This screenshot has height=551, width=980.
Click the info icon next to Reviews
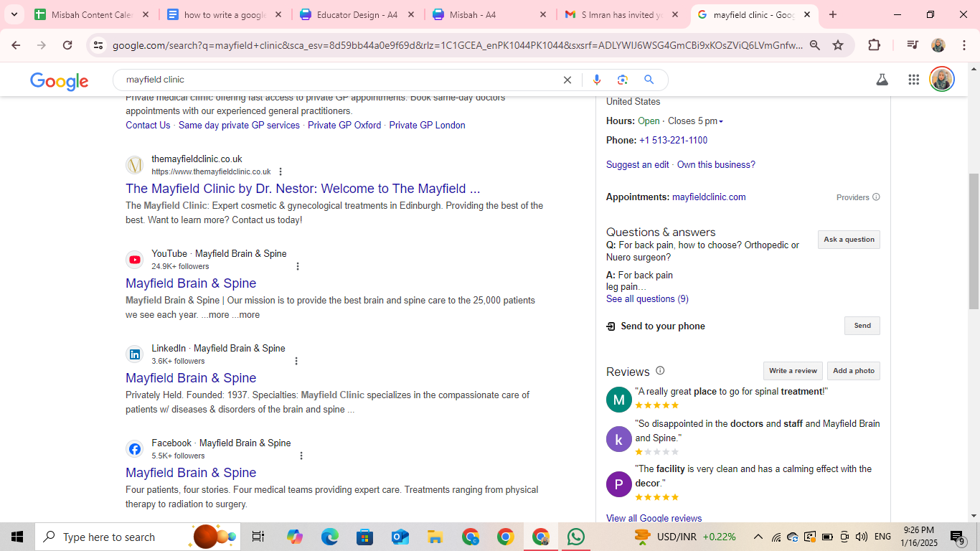(x=660, y=371)
